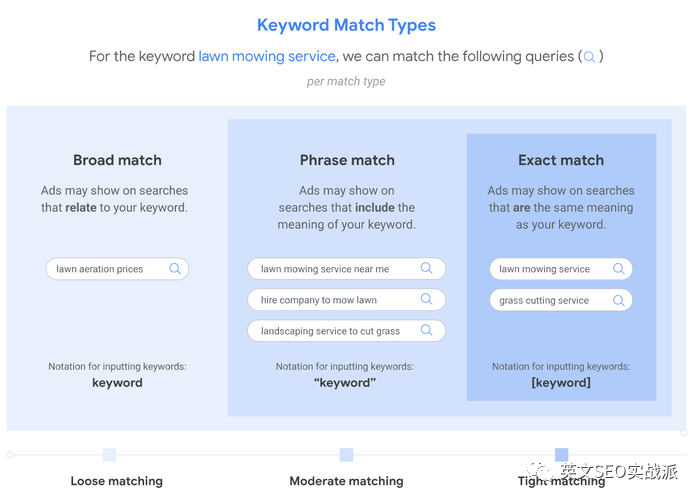Viewport: 700px width, 502px height.
Task: Click the slider's left end circle handle
Action: click(10, 455)
